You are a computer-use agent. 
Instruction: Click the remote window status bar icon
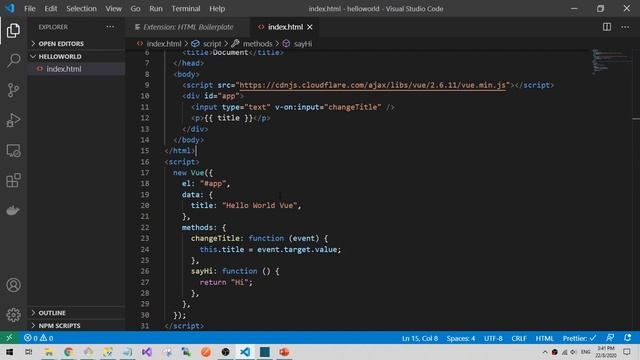pyautogui.click(x=9, y=338)
